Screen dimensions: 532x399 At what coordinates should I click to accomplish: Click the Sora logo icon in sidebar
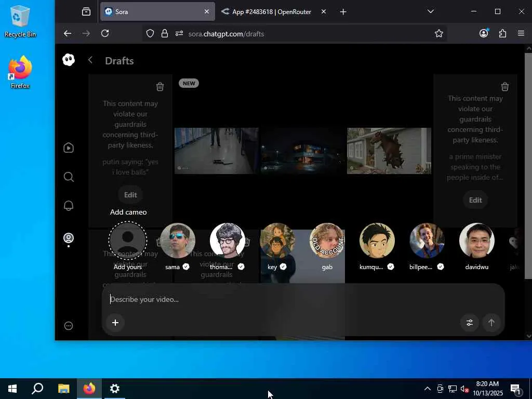(69, 60)
